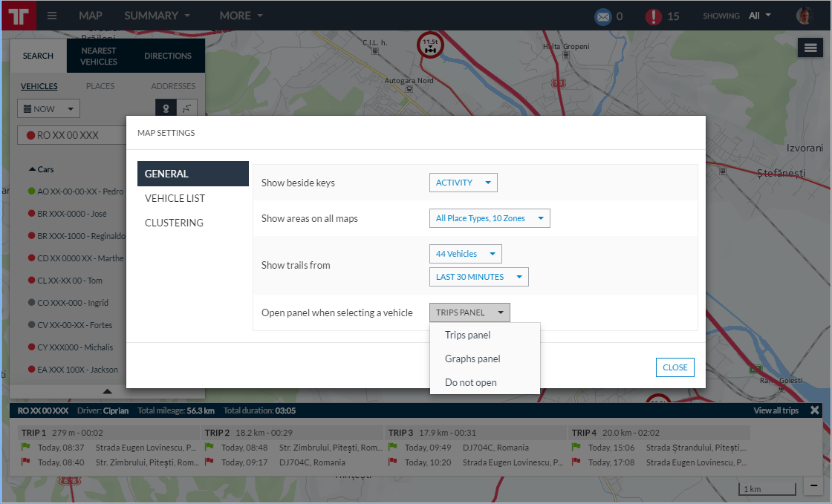Click the CLOSE button in Map Settings
Screen dimensions: 832x504
pos(675,367)
